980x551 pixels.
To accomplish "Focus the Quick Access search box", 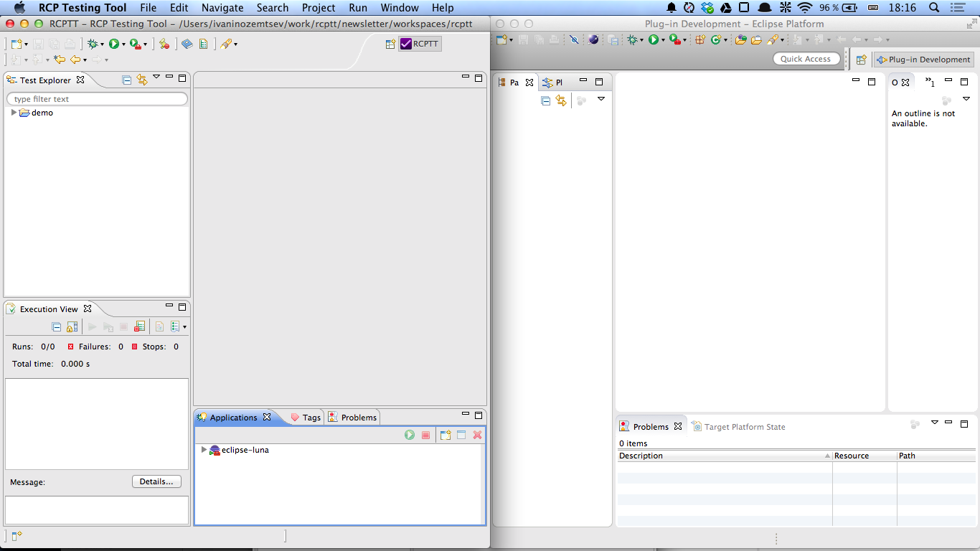I will 806,59.
